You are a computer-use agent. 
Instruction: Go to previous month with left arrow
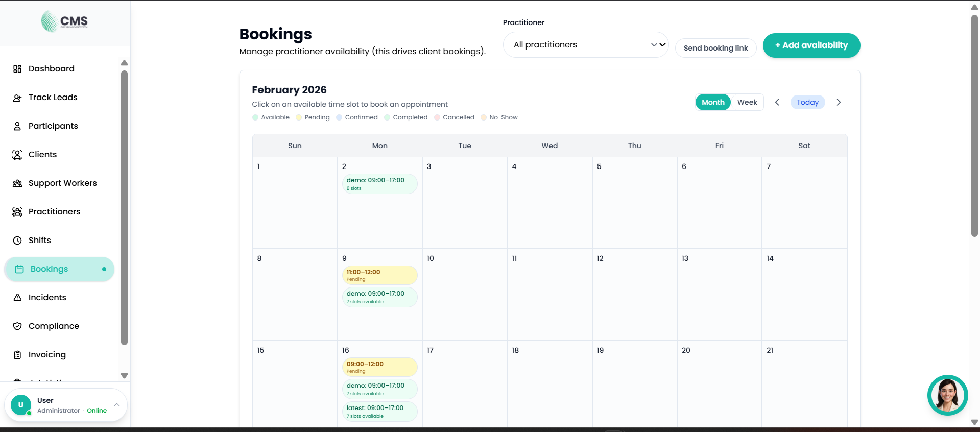(777, 102)
